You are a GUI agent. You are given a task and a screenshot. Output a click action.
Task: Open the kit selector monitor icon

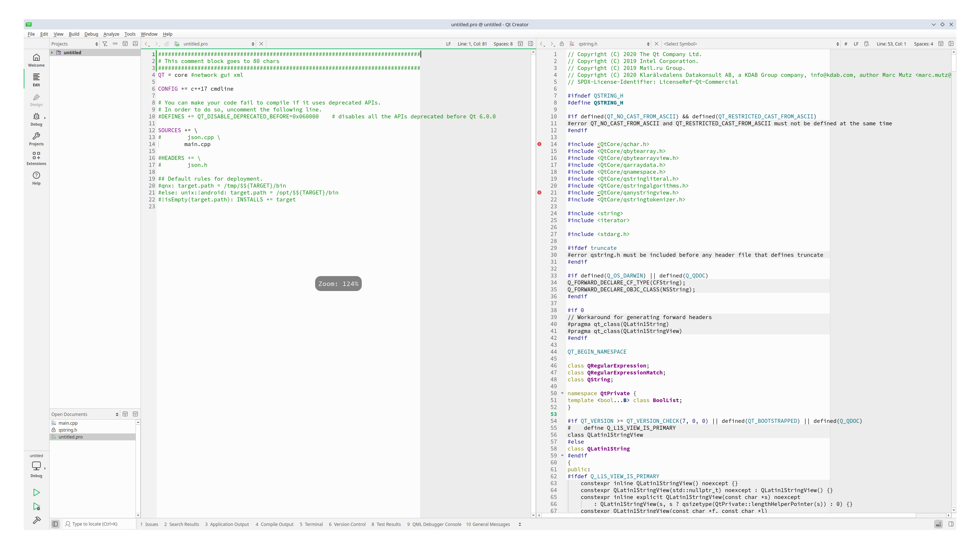point(36,465)
